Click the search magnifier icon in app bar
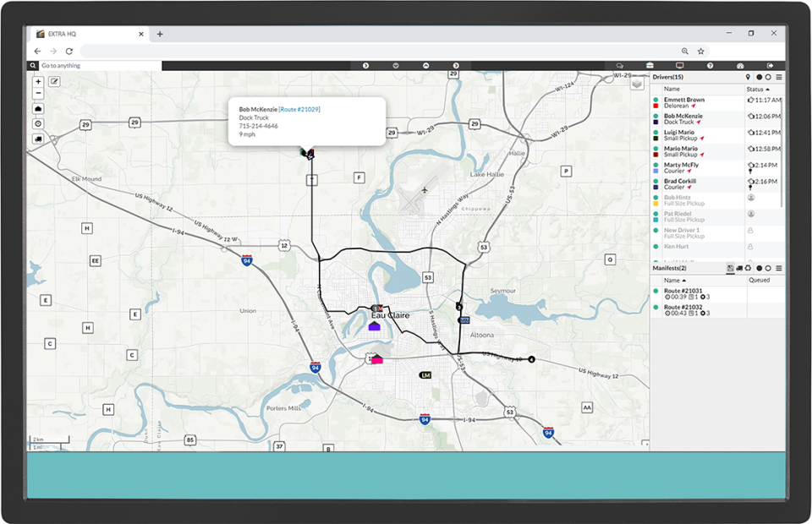 pos(33,66)
